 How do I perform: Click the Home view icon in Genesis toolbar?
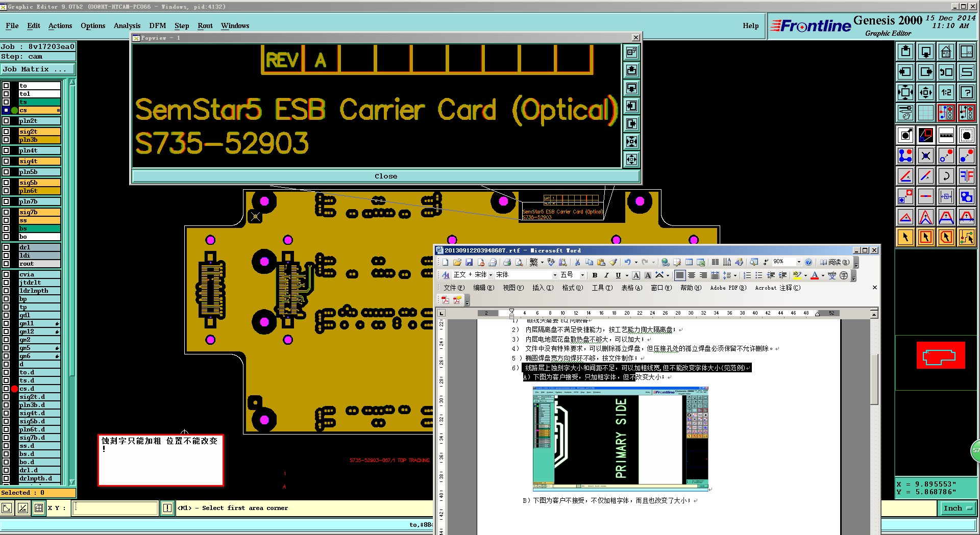point(946,52)
